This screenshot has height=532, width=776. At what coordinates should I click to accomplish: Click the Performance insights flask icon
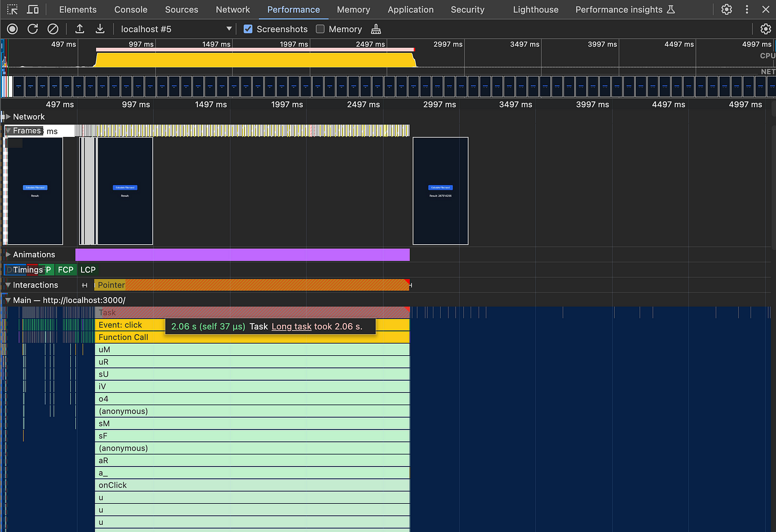coord(671,9)
